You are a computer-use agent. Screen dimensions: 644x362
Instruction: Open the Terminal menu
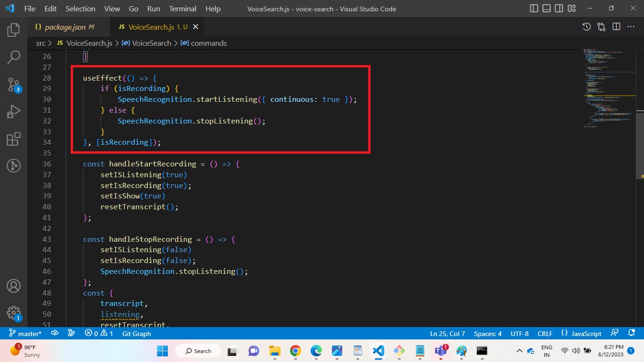point(183,8)
